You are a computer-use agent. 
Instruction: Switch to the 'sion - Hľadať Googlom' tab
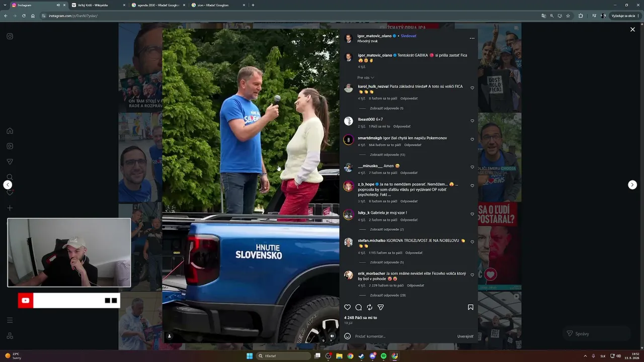click(218, 5)
